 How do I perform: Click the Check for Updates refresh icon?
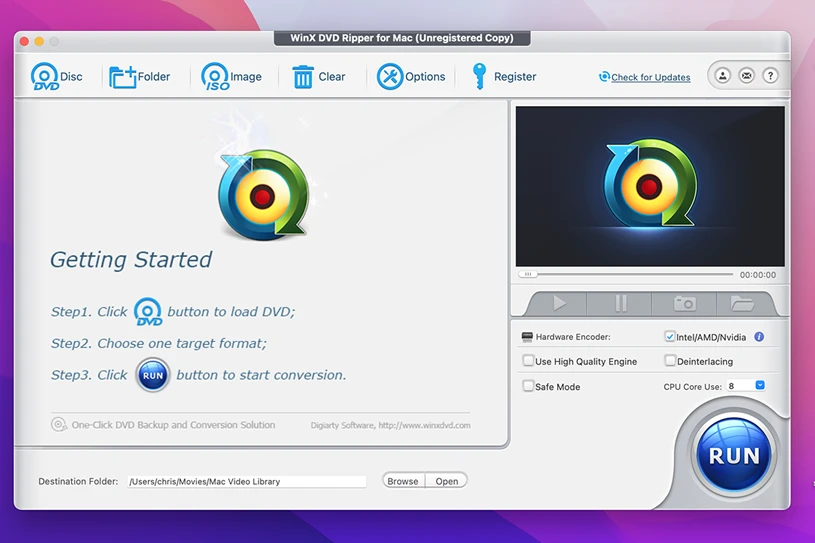(x=604, y=77)
